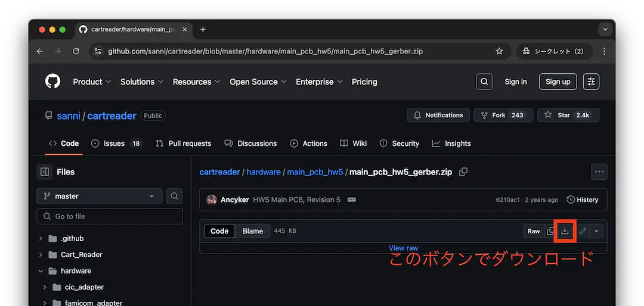Viewport: 644px width, 306px height.
Task: Click the browser back arrow
Action: (39, 51)
